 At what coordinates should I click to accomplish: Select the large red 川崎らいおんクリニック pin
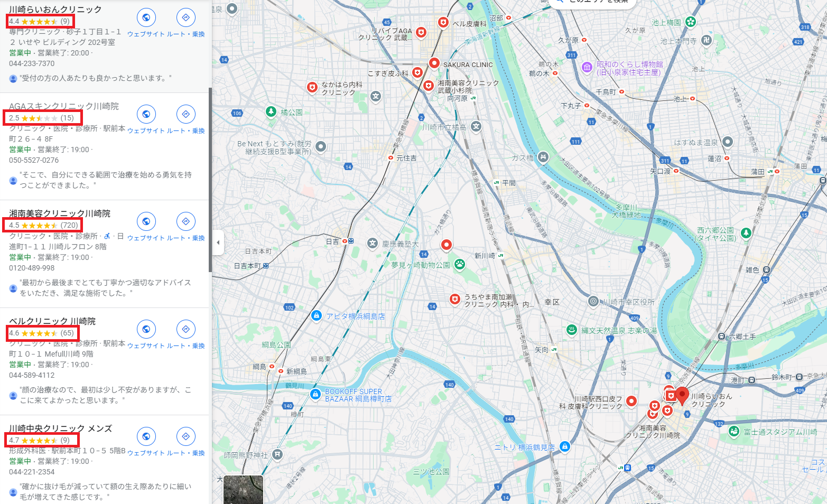coord(682,396)
